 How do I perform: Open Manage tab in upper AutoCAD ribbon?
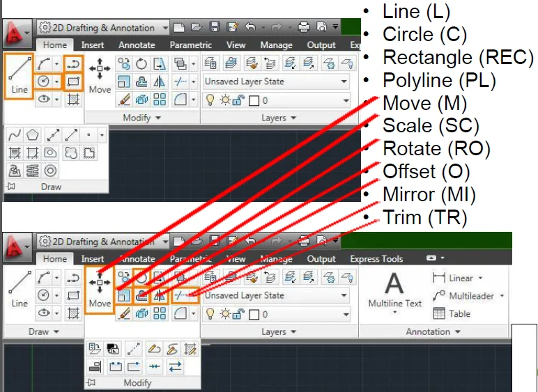click(x=276, y=45)
